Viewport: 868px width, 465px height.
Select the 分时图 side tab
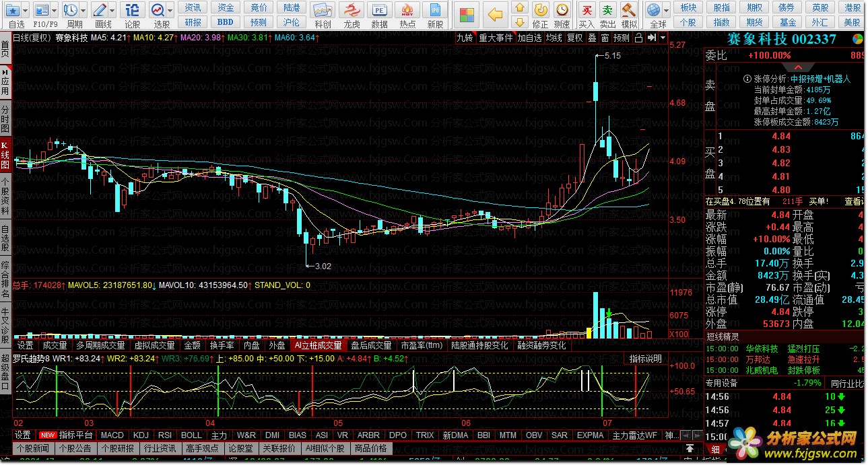(x=5, y=119)
